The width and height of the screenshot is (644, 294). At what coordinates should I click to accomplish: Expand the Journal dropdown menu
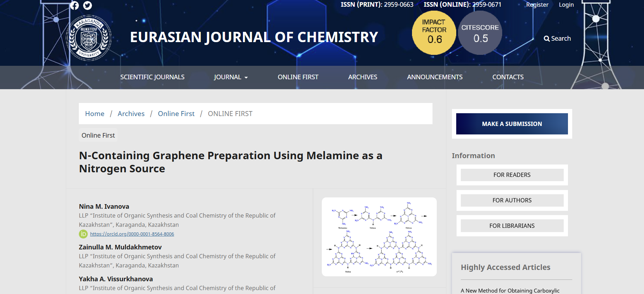pos(231,77)
